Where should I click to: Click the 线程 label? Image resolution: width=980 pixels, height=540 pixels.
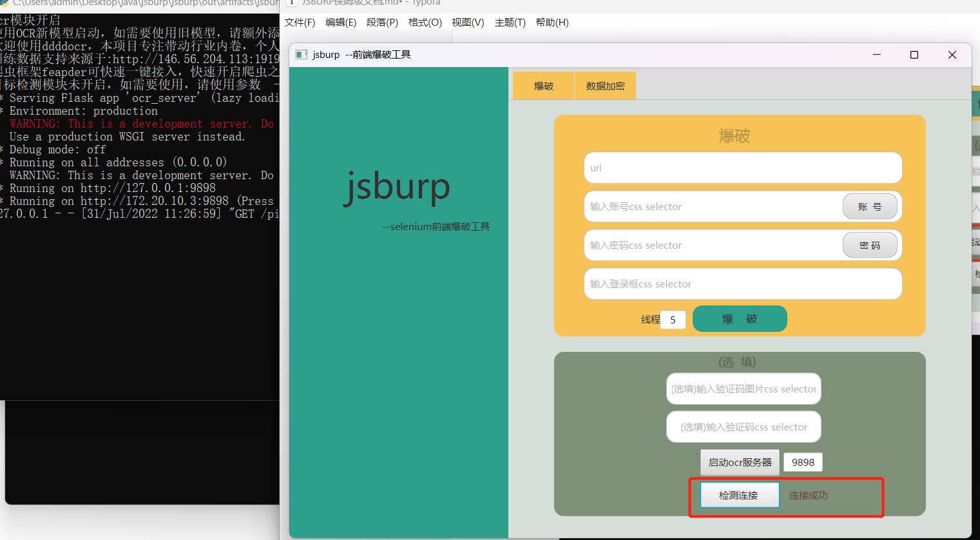coord(650,320)
